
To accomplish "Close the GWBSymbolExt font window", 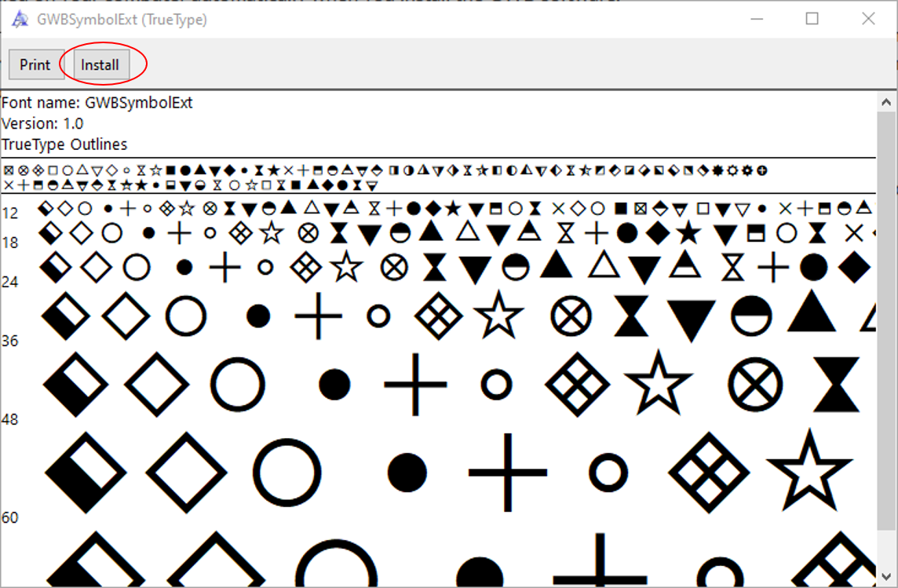I will coord(868,19).
